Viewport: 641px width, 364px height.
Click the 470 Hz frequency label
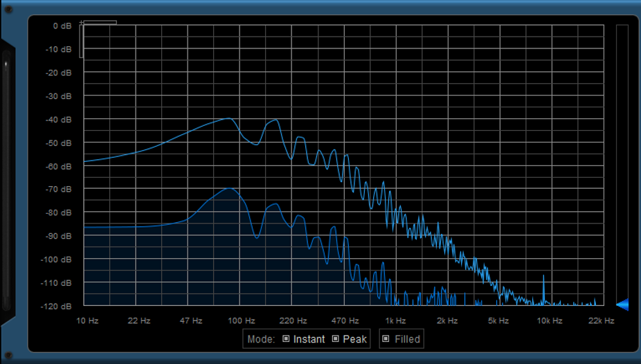click(345, 320)
